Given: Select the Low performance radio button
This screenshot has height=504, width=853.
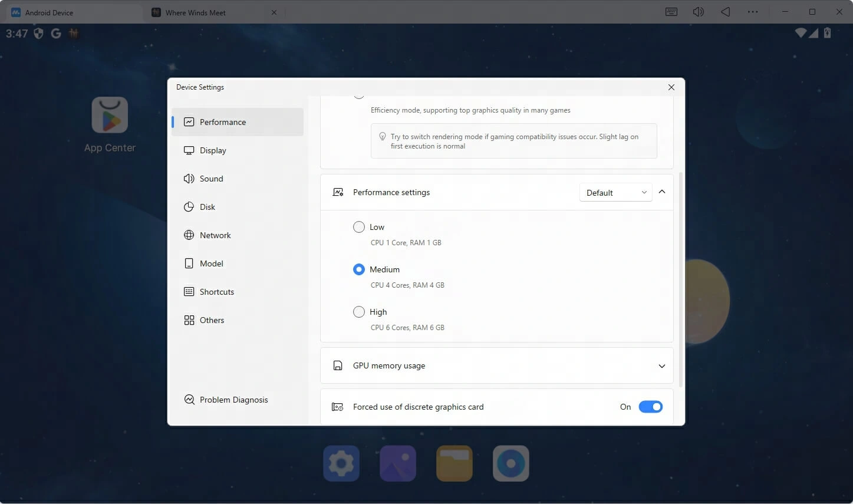Looking at the screenshot, I should coord(359,227).
